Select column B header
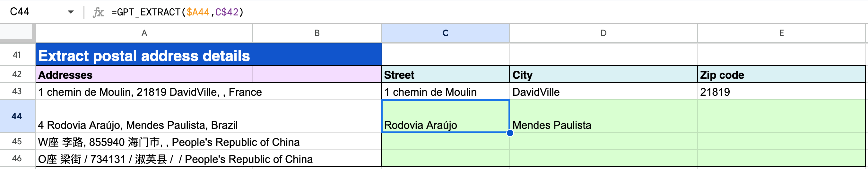 pyautogui.click(x=317, y=33)
